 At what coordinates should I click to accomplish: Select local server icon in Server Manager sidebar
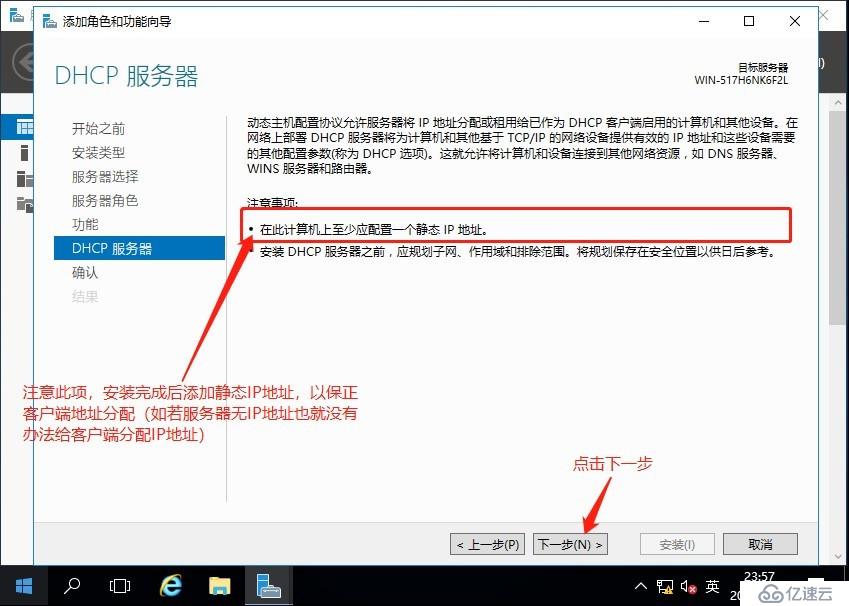click(x=24, y=153)
